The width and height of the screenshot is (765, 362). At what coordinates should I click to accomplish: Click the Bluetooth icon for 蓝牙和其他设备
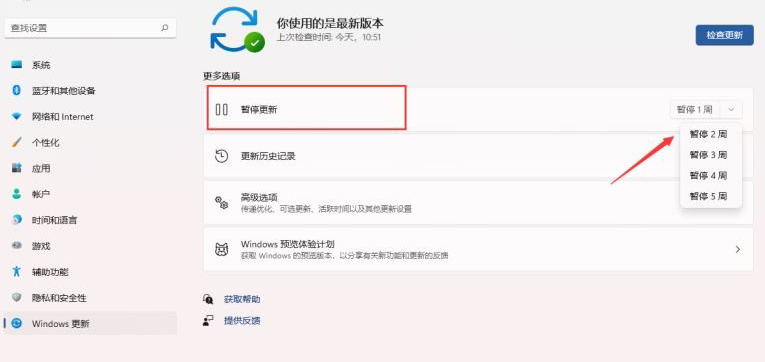(x=17, y=91)
